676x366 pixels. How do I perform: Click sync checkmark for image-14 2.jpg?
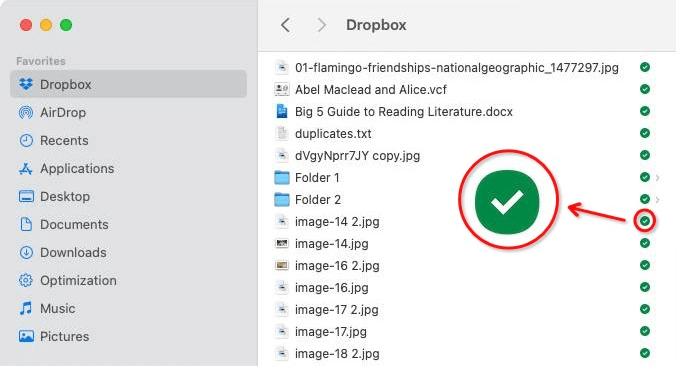[645, 221]
